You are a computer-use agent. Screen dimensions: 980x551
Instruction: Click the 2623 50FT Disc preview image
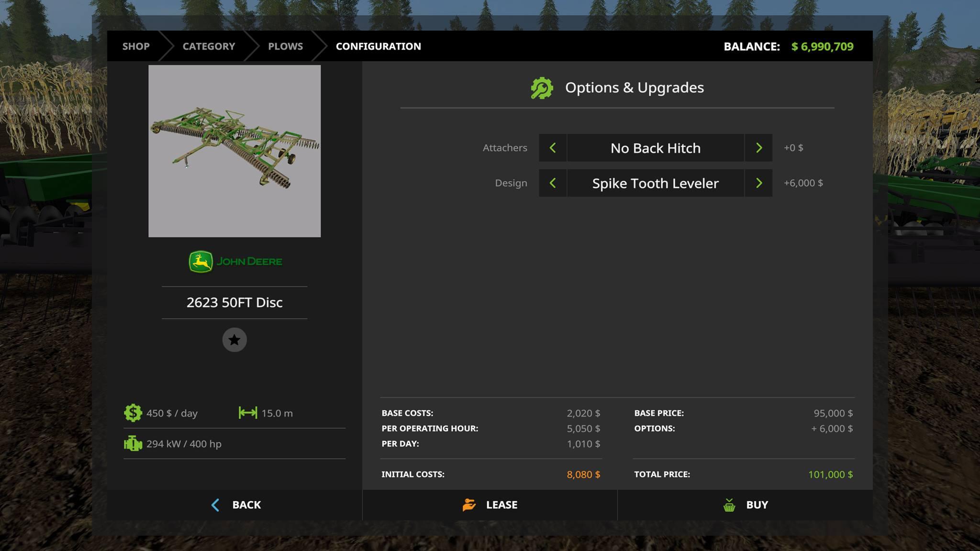pos(234,151)
